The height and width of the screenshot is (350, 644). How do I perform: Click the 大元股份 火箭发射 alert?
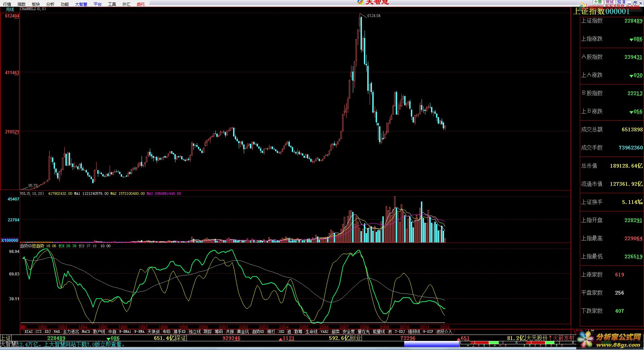[550, 338]
